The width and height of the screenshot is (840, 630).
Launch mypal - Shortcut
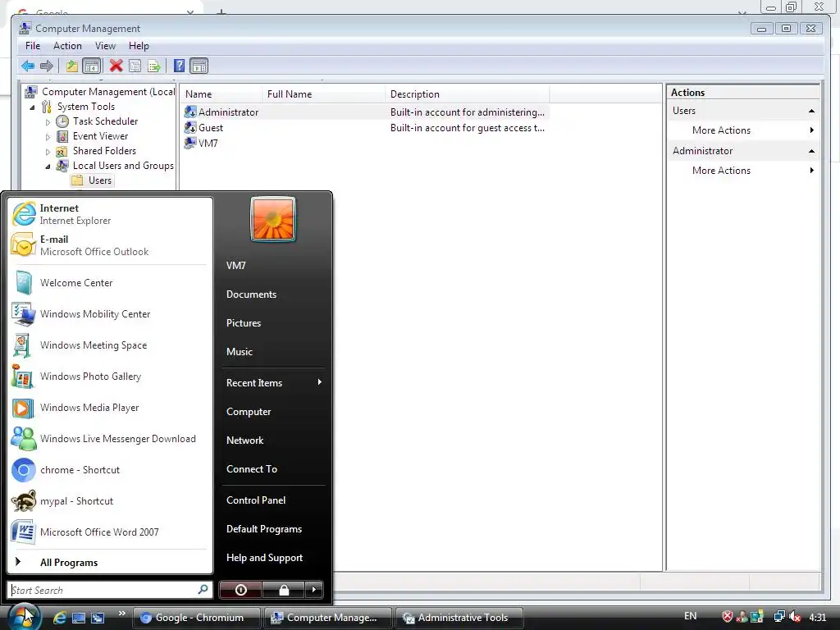click(x=110, y=501)
